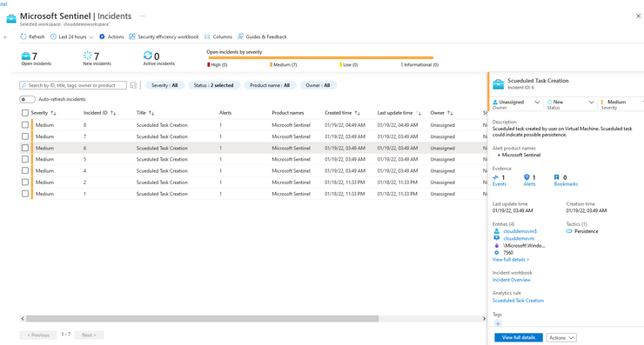Click the host entity icon for clouddemovm
644x345 pixels.
coord(497,238)
